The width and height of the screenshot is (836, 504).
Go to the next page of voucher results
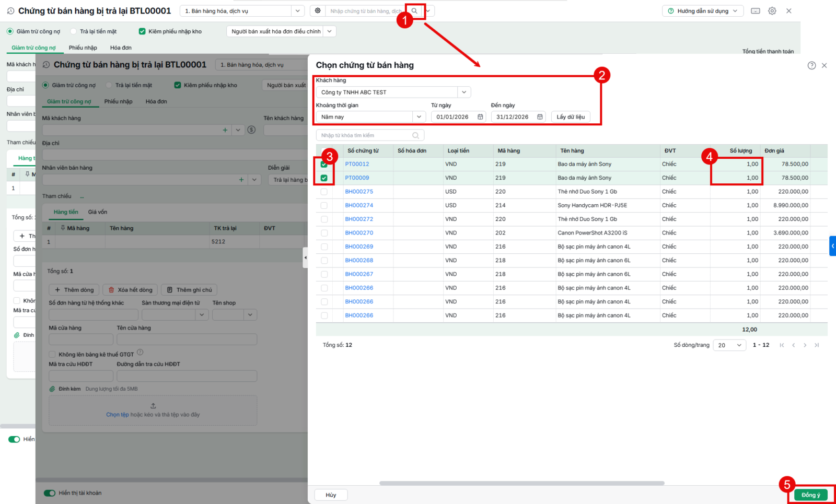pyautogui.click(x=805, y=345)
